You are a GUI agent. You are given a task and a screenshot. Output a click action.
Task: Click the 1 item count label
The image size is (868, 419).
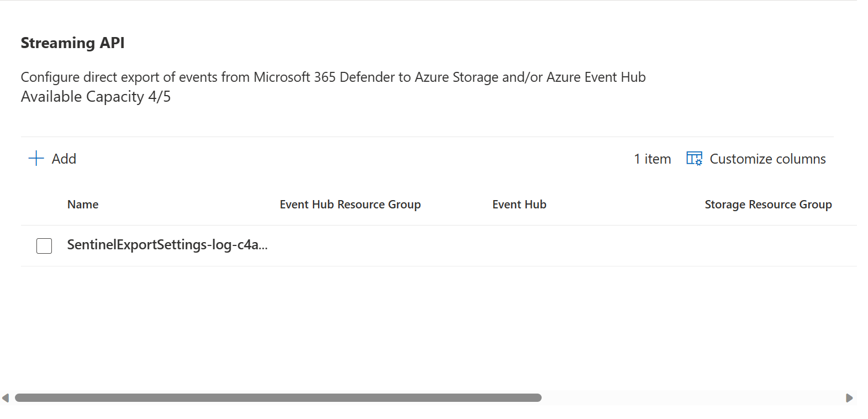pyautogui.click(x=652, y=159)
